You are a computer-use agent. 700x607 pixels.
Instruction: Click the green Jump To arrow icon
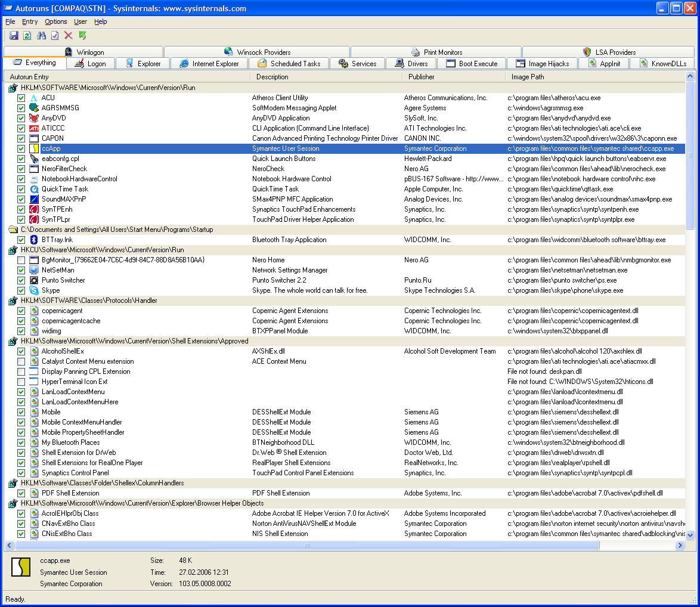[x=82, y=36]
